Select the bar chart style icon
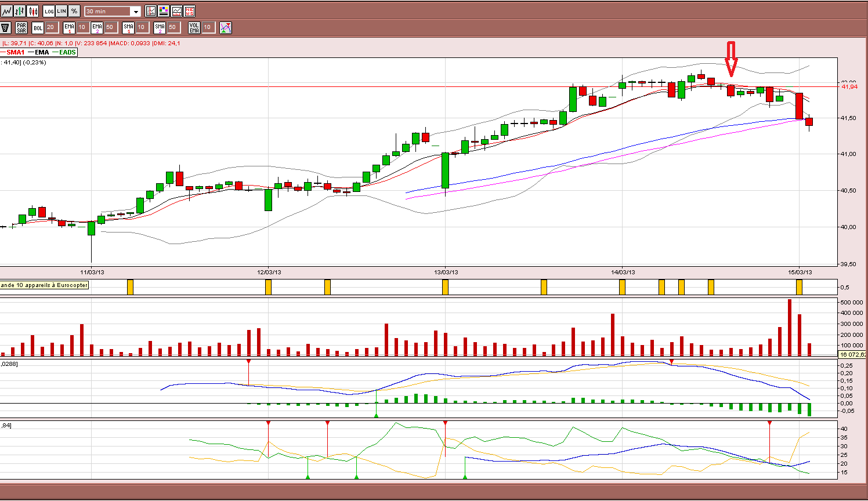868x501 pixels. [20, 11]
